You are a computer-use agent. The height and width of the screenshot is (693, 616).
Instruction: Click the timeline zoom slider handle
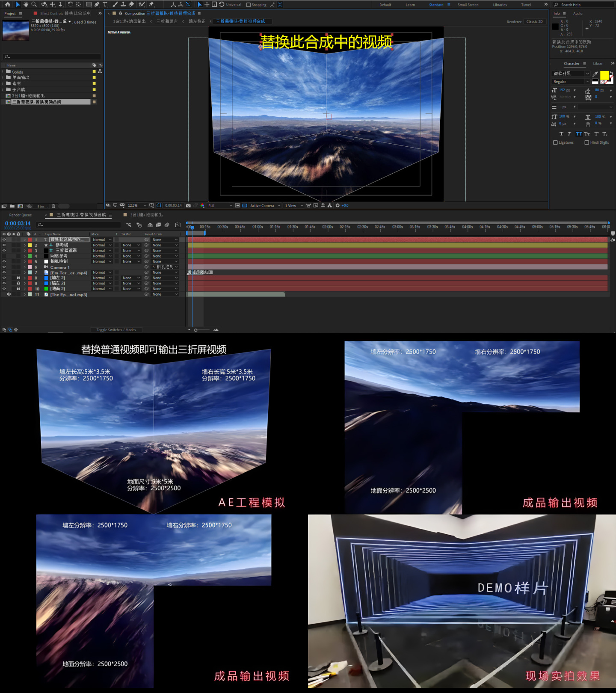tap(195, 330)
